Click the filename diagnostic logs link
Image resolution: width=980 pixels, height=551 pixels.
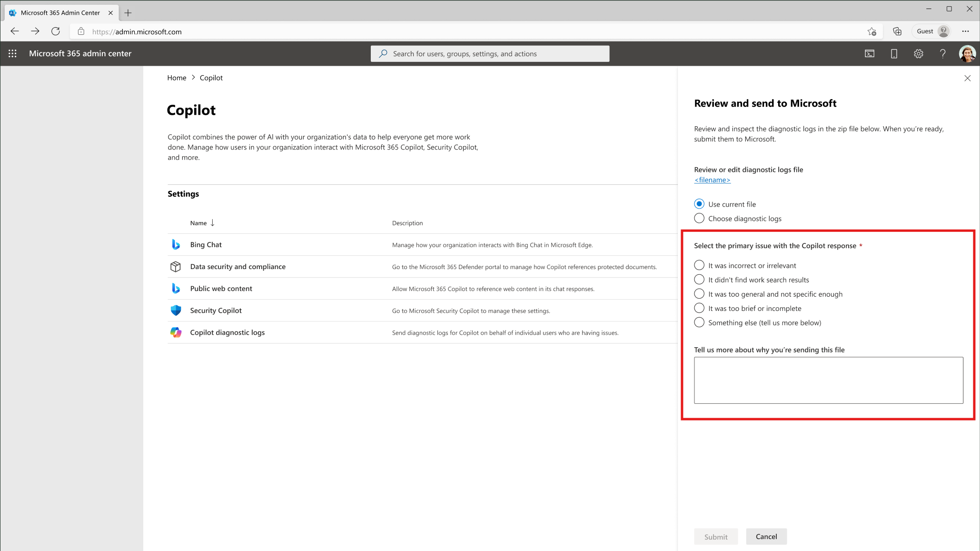tap(712, 180)
